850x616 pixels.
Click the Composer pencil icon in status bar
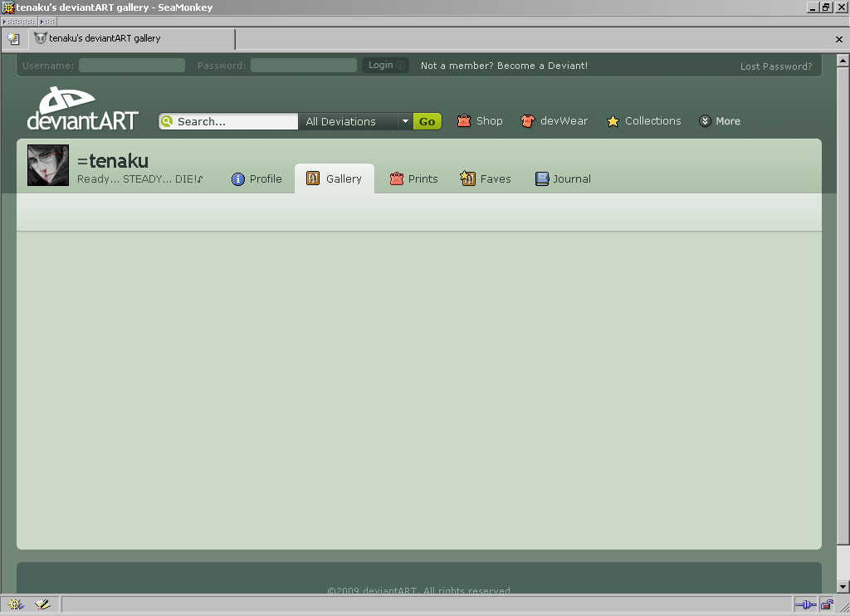[43, 604]
